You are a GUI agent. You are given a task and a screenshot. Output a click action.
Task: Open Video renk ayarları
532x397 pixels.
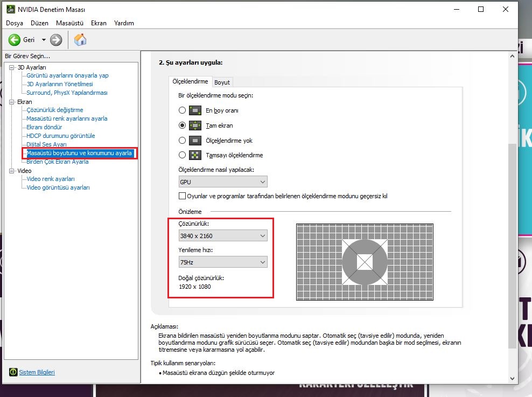(51, 179)
